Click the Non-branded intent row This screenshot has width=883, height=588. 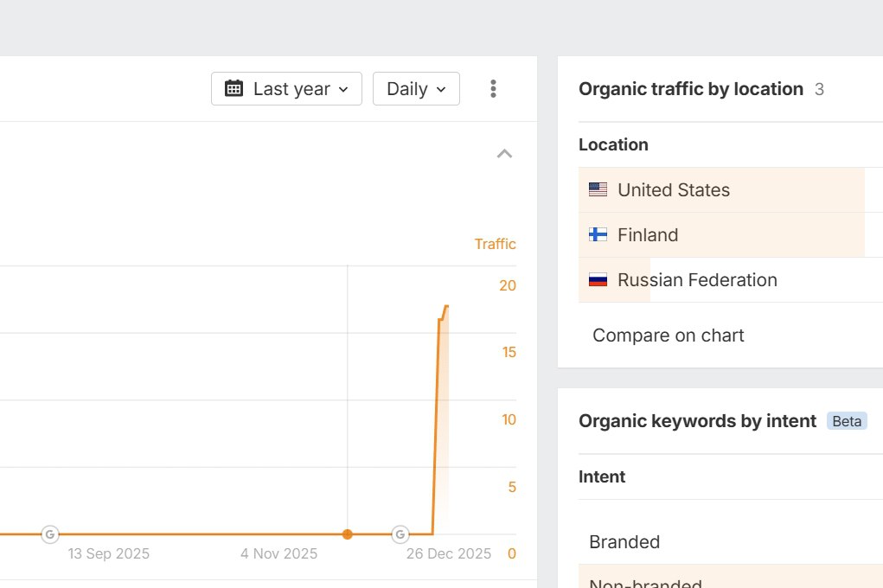point(645,583)
